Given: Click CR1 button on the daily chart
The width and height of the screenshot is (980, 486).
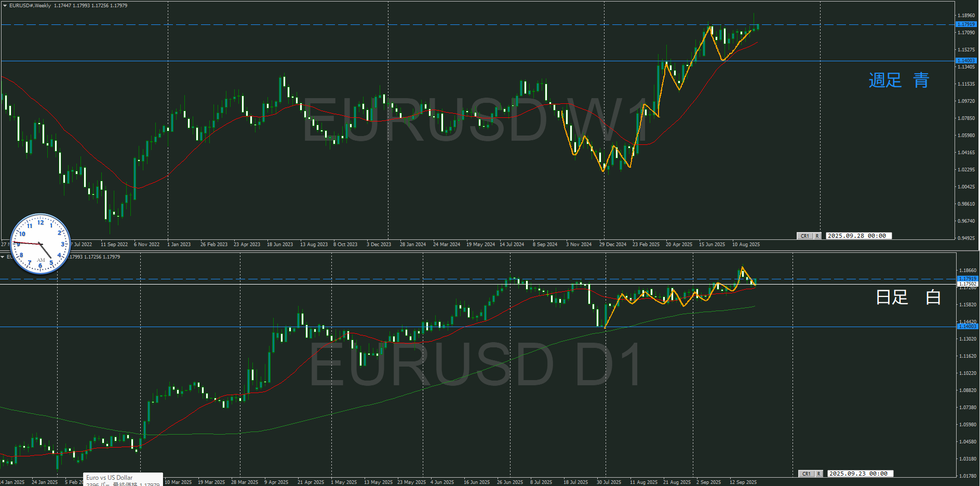Looking at the screenshot, I should pyautogui.click(x=806, y=474).
